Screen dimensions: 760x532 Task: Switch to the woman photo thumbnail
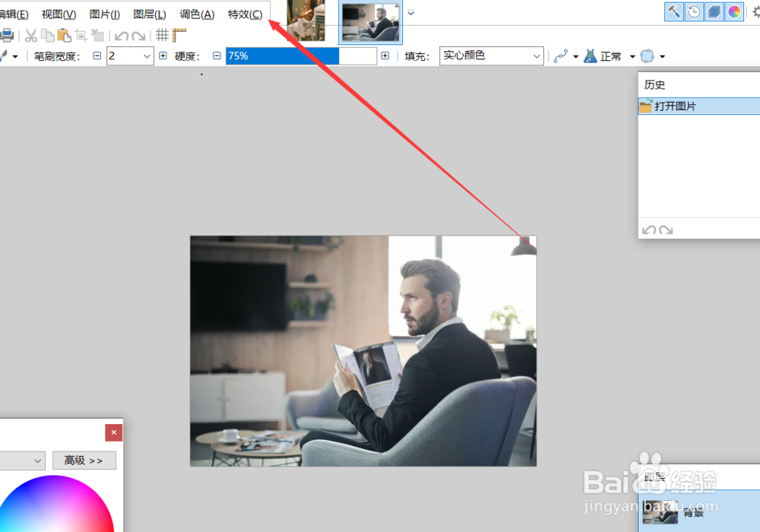(306, 21)
